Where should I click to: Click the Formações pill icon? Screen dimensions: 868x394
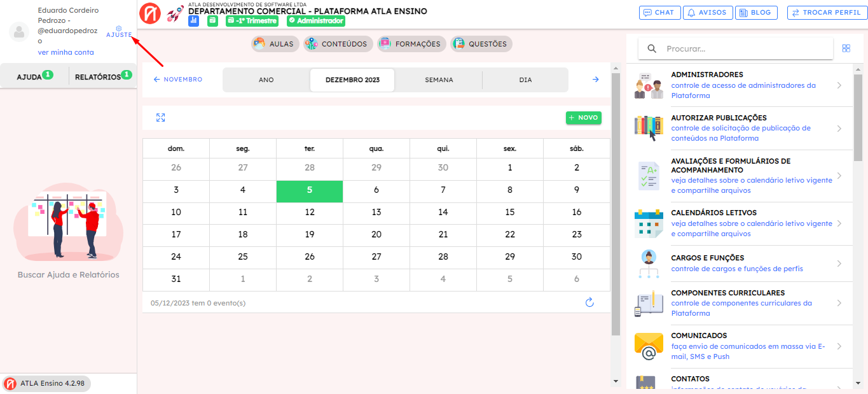point(385,44)
